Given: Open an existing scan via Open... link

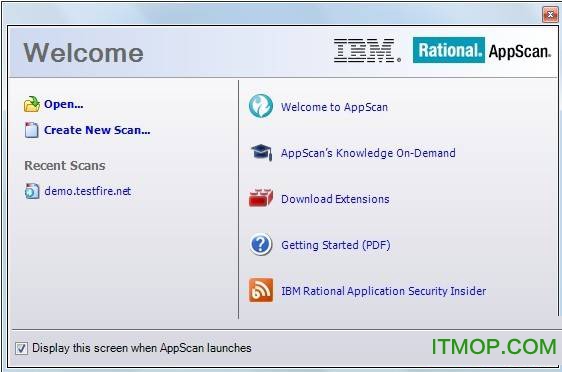Looking at the screenshot, I should 63,104.
